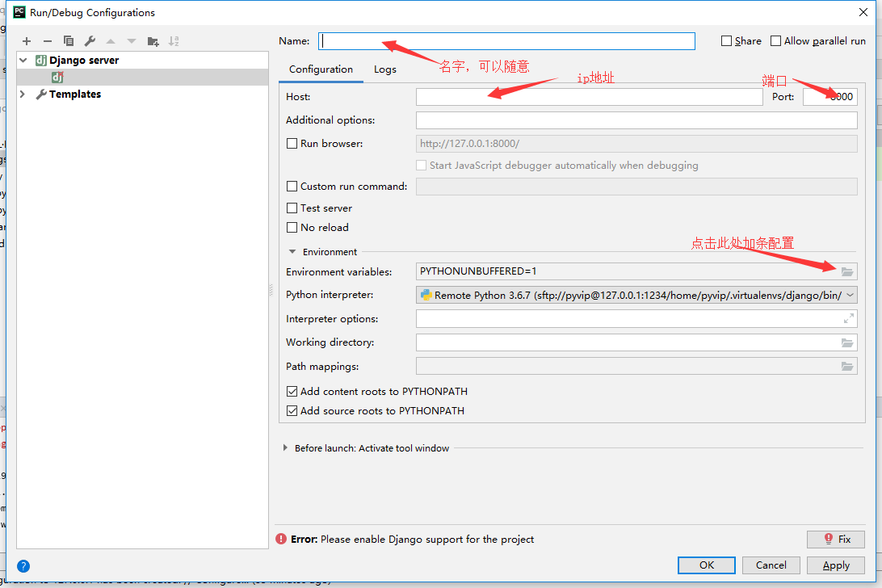882x588 pixels.
Task: Select the Configuration tab
Action: click(x=321, y=69)
